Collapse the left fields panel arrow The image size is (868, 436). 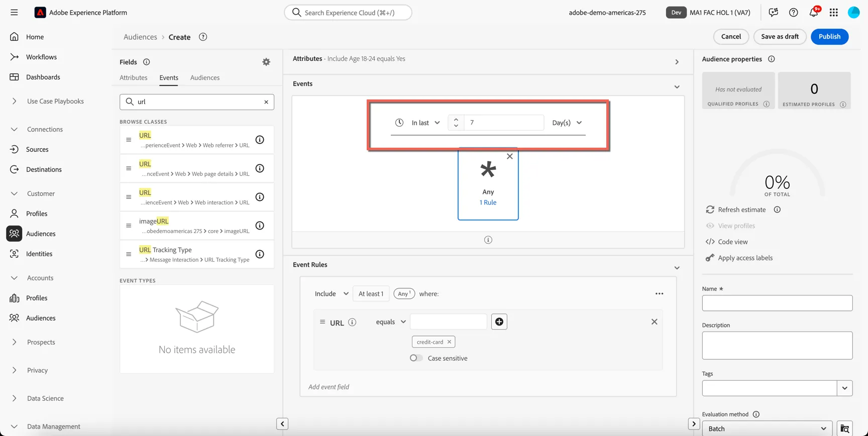coord(282,424)
